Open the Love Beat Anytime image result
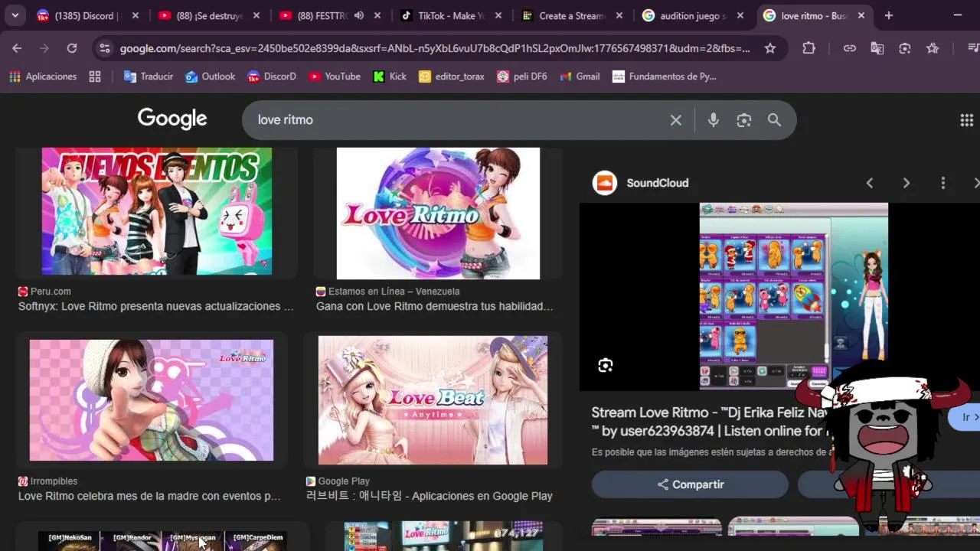Viewport: 980px width, 551px height. [x=433, y=400]
